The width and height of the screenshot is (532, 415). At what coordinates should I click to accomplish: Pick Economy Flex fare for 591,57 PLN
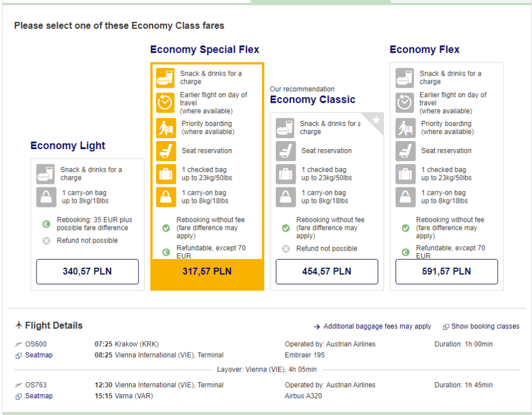coord(446,272)
